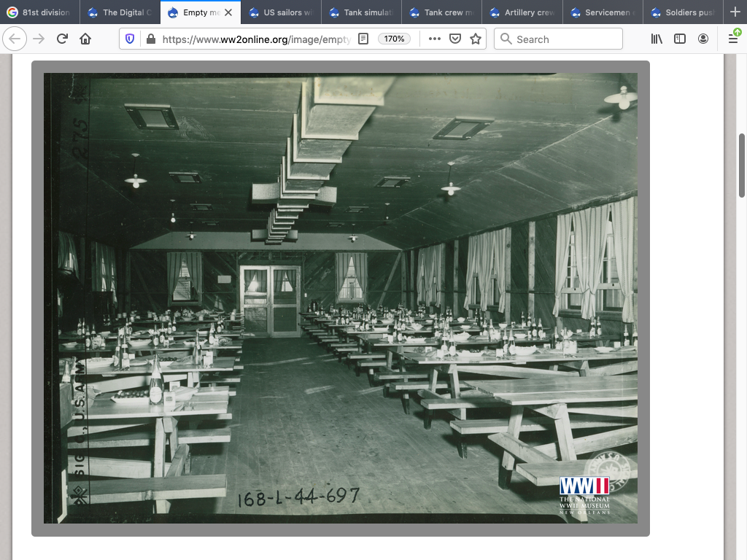Open page actions three-dot menu
The width and height of the screenshot is (747, 560).
pos(435,39)
